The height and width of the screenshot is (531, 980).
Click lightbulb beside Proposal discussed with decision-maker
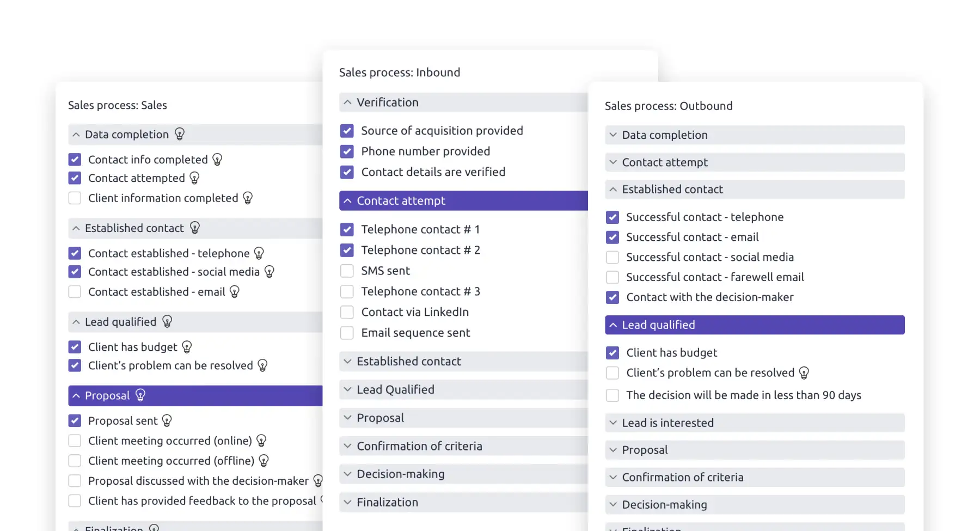click(x=318, y=481)
